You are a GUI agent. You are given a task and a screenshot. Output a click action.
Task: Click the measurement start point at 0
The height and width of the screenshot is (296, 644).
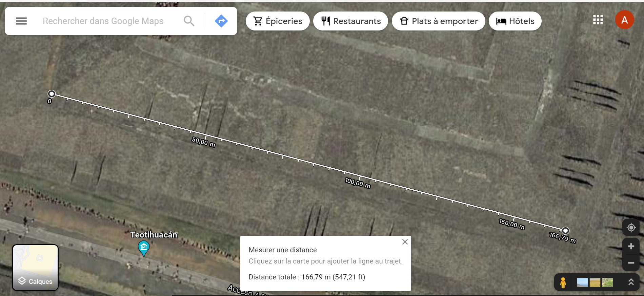(52, 94)
